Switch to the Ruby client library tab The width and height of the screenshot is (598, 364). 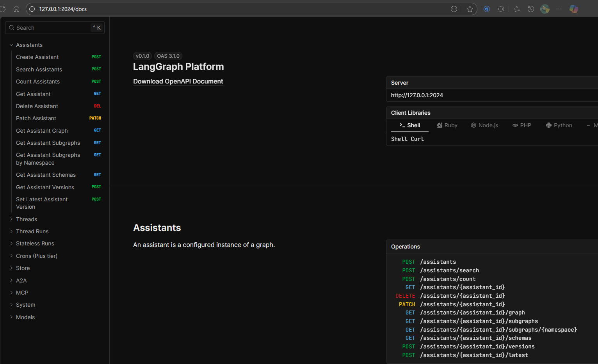tap(447, 125)
